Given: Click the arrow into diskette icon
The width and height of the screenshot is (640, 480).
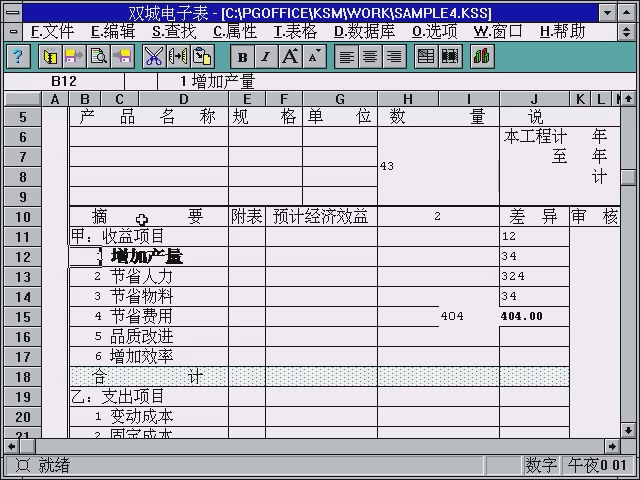Looking at the screenshot, I should point(122,56).
